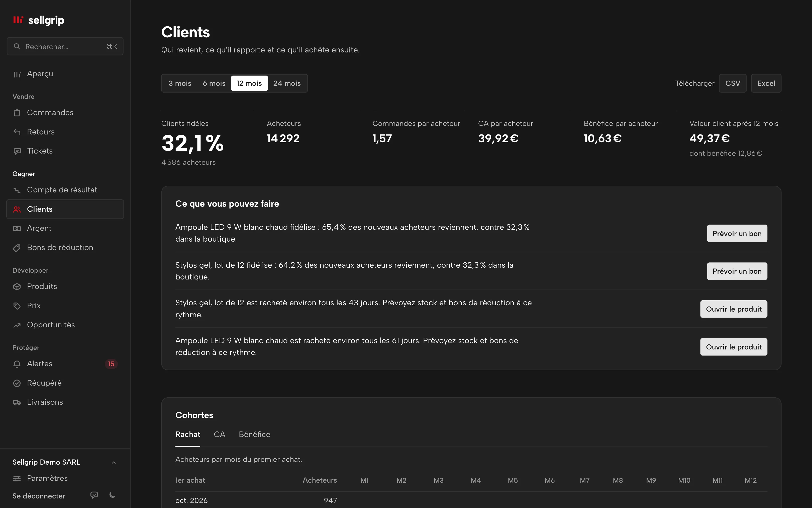Select the 12 mois period
Screen dimensions: 812x508
(x=249, y=83)
